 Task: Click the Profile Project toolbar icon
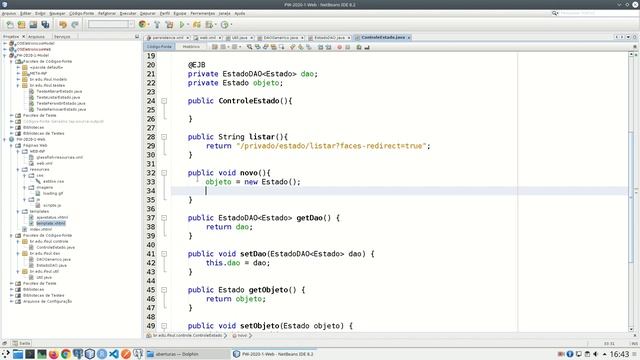pyautogui.click(x=209, y=25)
